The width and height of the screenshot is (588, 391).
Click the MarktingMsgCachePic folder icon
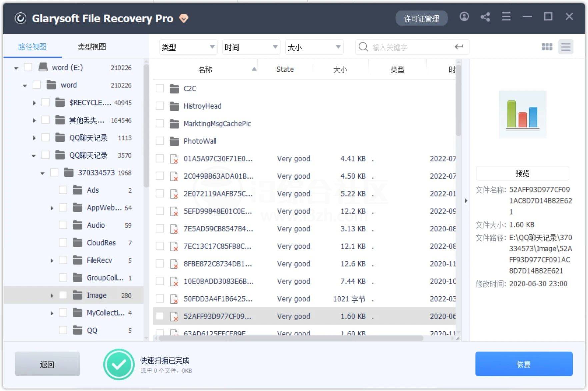pyautogui.click(x=174, y=124)
